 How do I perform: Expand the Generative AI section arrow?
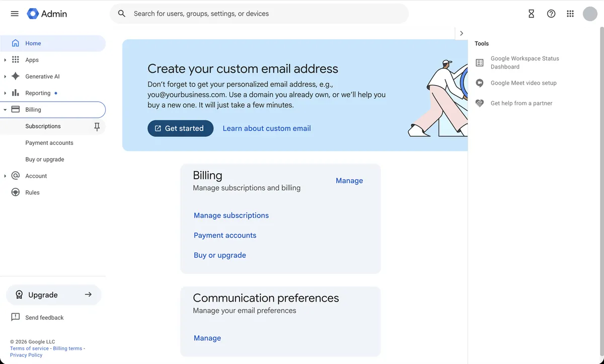[x=5, y=77]
